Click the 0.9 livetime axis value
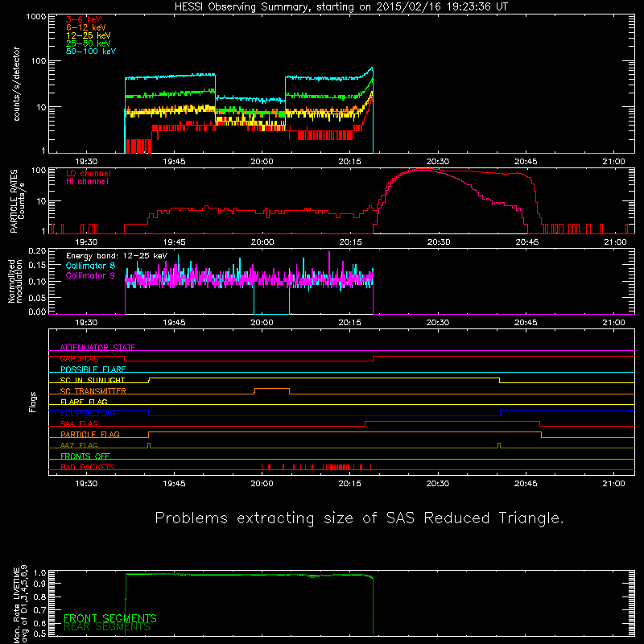This screenshot has height=644, width=644. coord(39,583)
